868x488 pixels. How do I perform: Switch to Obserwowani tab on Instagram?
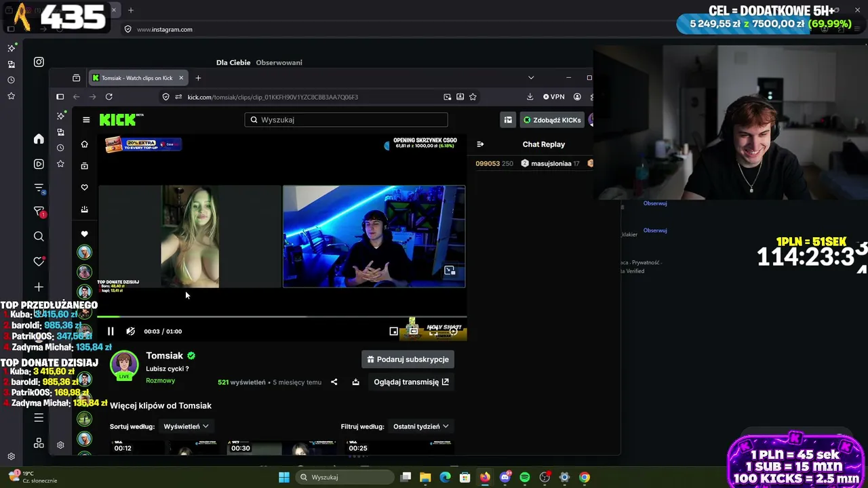click(279, 62)
